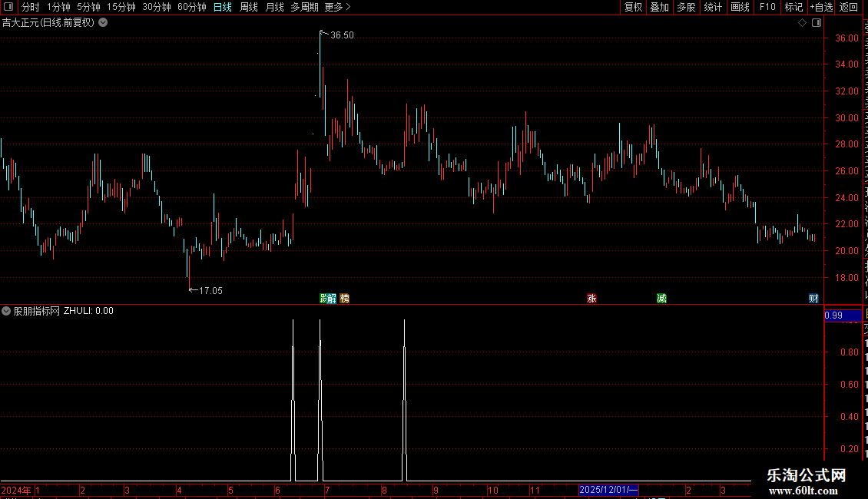Click the 返回 back button

(849, 7)
